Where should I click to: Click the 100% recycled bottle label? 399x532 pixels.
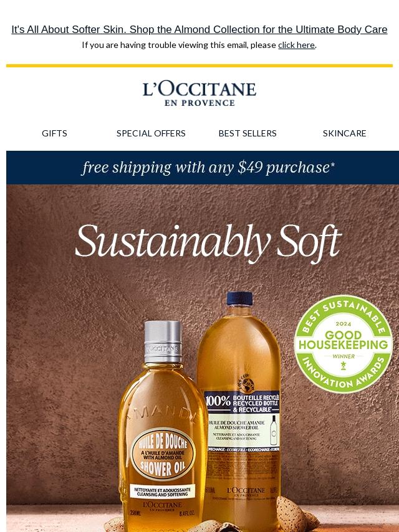pyautogui.click(x=242, y=402)
